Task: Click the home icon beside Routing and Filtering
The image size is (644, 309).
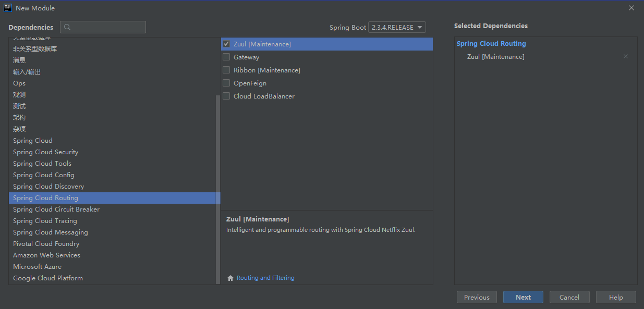Action: pyautogui.click(x=230, y=278)
